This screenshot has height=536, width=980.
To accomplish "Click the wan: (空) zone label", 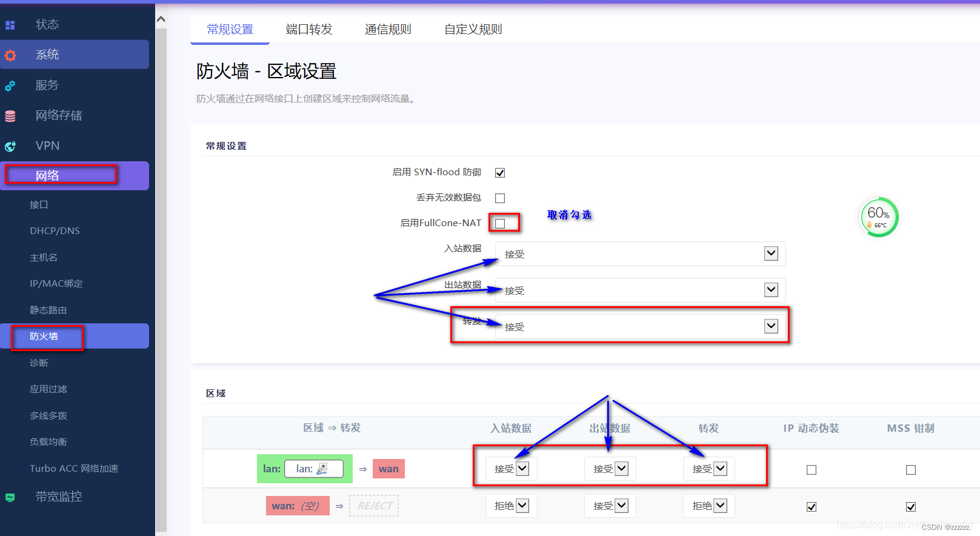I will (x=298, y=506).
